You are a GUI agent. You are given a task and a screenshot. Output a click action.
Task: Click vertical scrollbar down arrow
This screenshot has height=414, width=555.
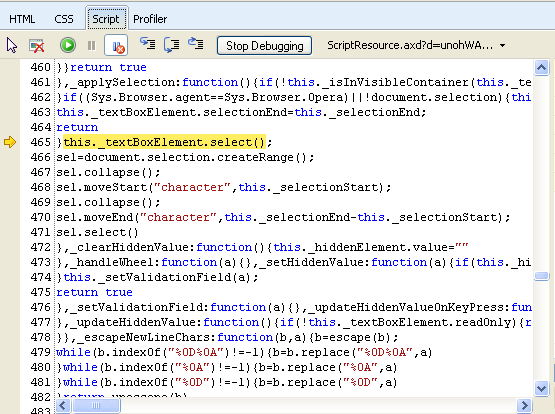[x=542, y=389]
